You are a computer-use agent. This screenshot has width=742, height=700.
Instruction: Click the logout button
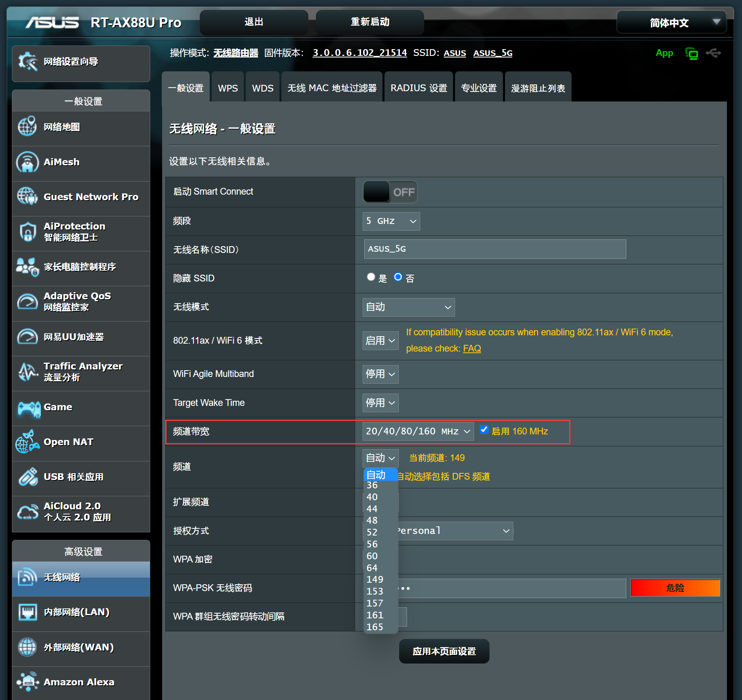pyautogui.click(x=254, y=22)
